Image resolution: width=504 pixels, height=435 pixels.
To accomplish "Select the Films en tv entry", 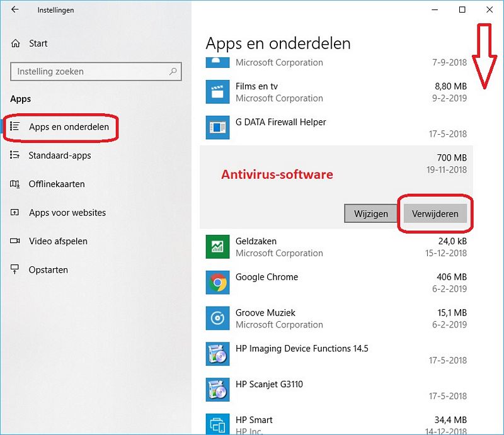I will pos(336,92).
